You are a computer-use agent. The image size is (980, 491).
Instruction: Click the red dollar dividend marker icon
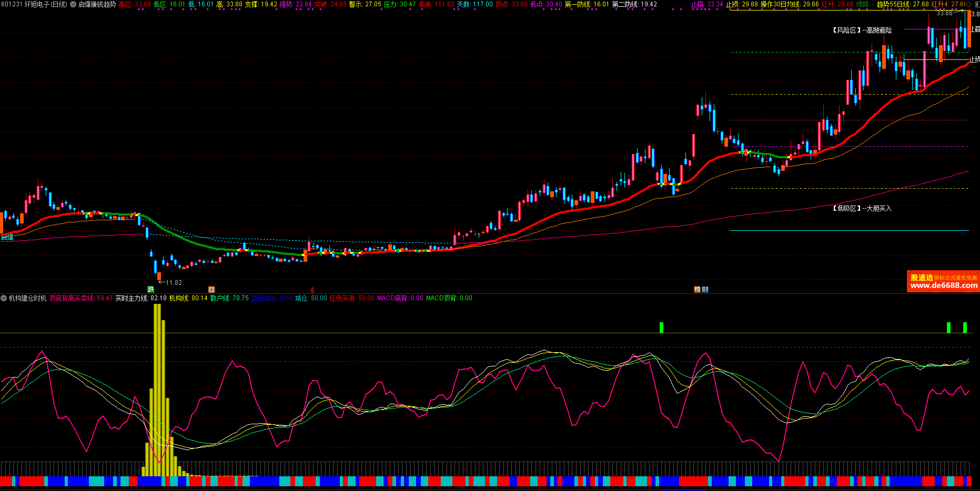click(x=312, y=290)
